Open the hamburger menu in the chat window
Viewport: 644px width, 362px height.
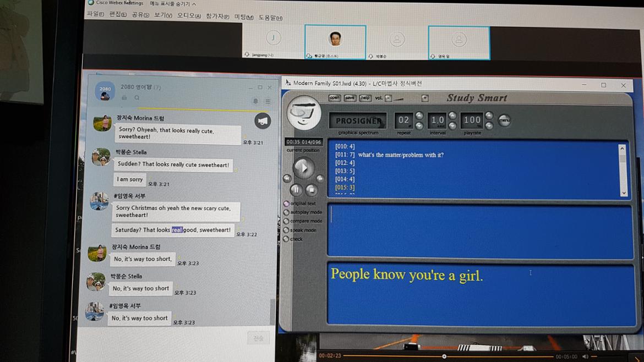268,101
